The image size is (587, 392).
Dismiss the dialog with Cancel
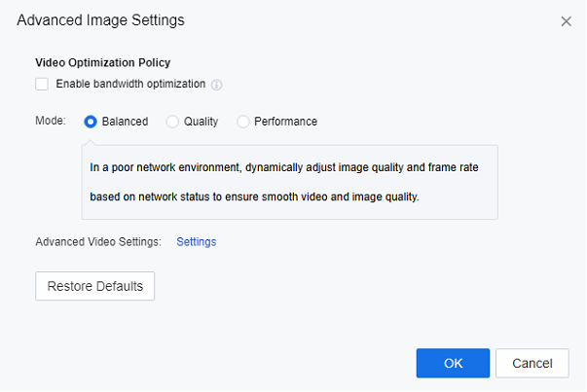tap(532, 363)
